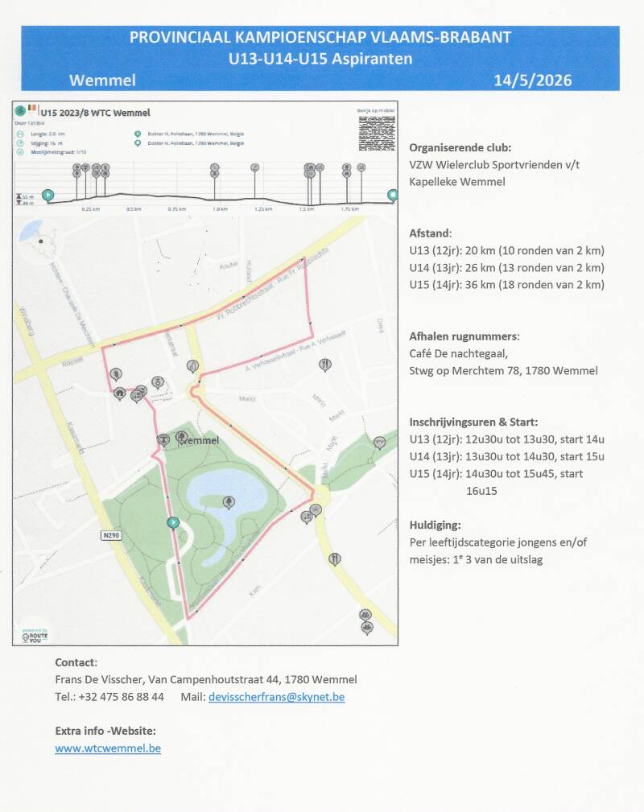
Task: Click 'Stwg op Merchtem 78, 1780 Wemmel'
Action: (x=504, y=371)
